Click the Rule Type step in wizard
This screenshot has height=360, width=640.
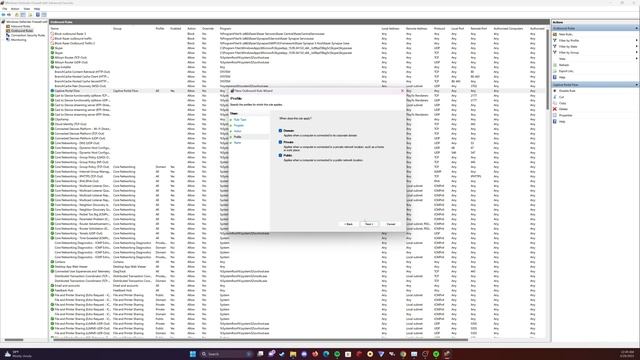click(240, 120)
